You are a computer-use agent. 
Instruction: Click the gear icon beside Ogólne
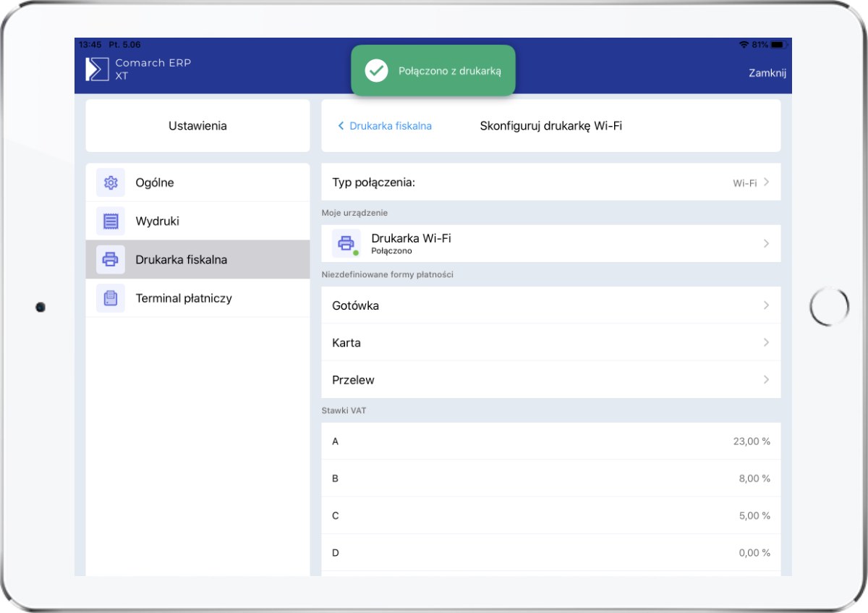tap(111, 183)
